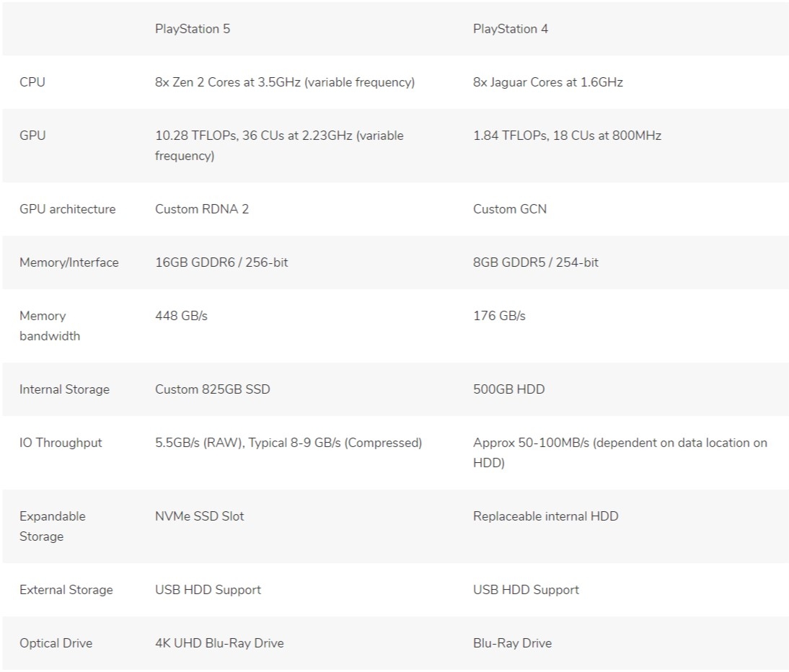Click the Custom GCN cell
Image resolution: width=789 pixels, height=672 pixels.
509,209
